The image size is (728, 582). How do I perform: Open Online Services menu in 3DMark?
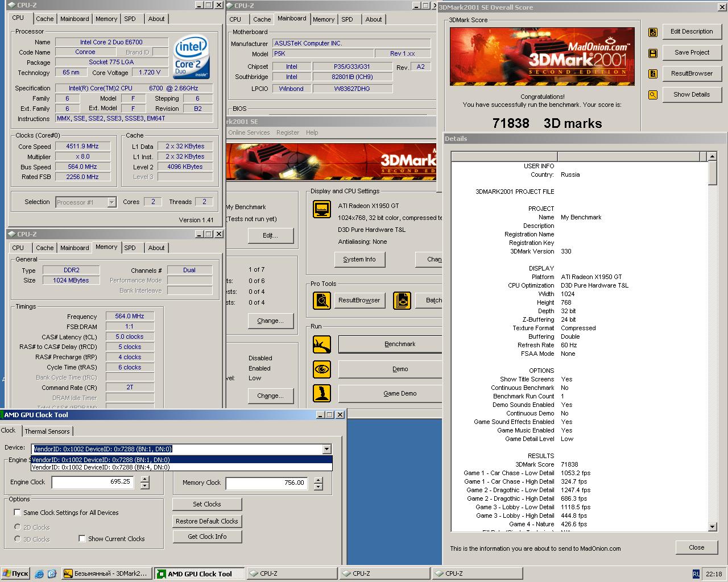coord(249,132)
